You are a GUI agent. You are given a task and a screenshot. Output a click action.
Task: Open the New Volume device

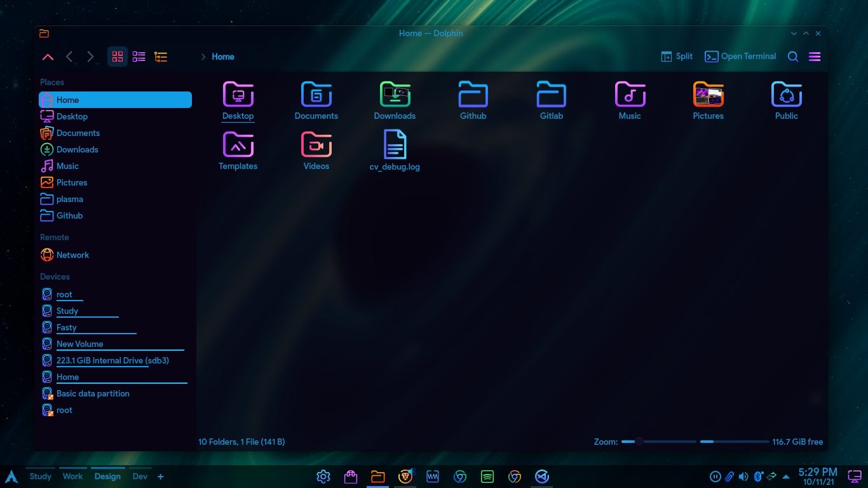click(x=115, y=344)
